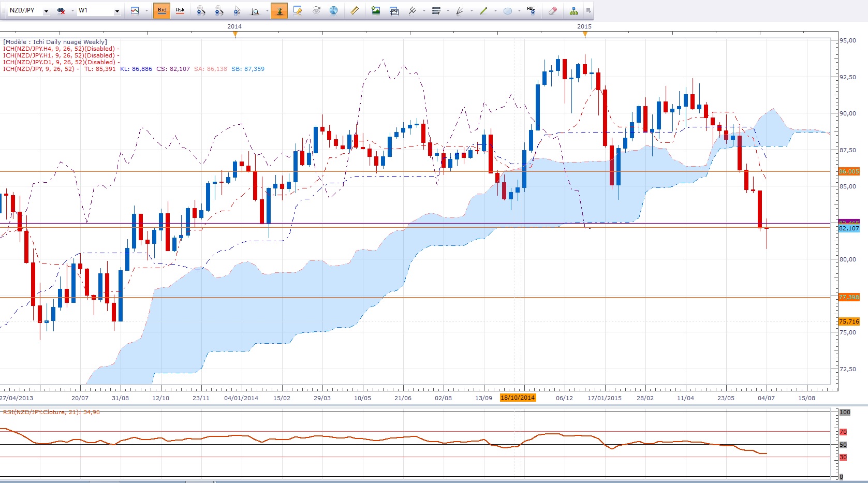Click the chart template window icon
This screenshot has height=483, width=868.
point(394,10)
